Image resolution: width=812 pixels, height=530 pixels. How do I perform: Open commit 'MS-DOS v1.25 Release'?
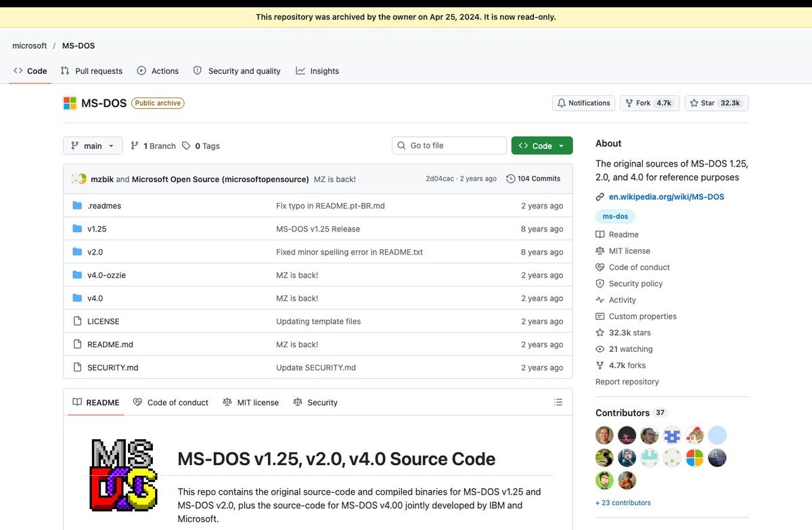click(x=318, y=229)
